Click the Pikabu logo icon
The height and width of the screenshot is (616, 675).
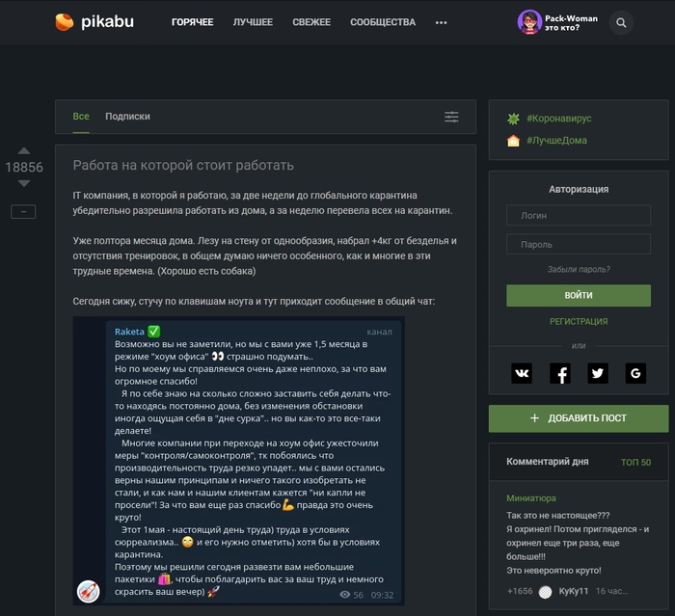[65, 22]
